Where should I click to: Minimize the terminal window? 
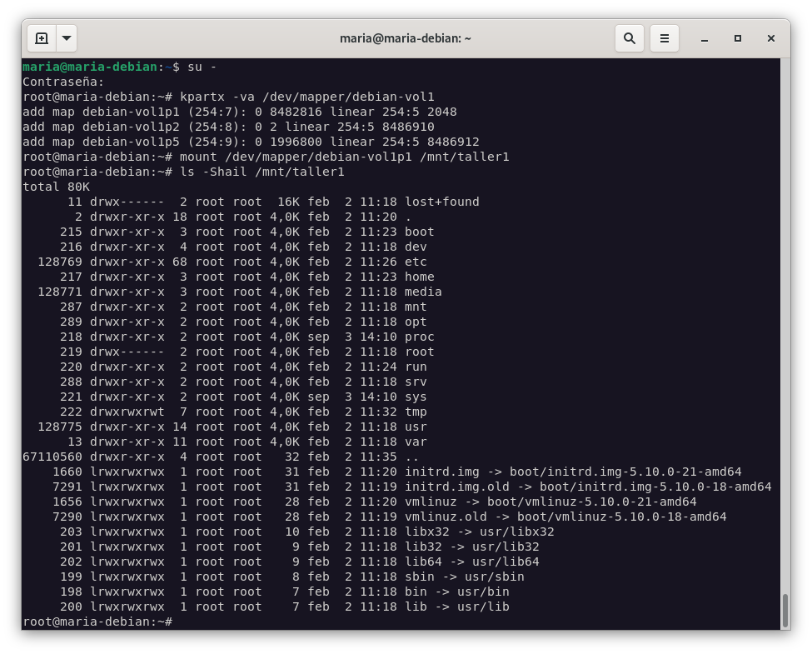[x=705, y=38]
